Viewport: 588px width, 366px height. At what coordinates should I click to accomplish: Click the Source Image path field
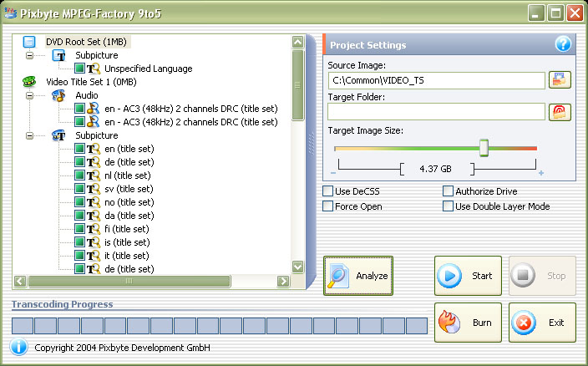point(436,80)
